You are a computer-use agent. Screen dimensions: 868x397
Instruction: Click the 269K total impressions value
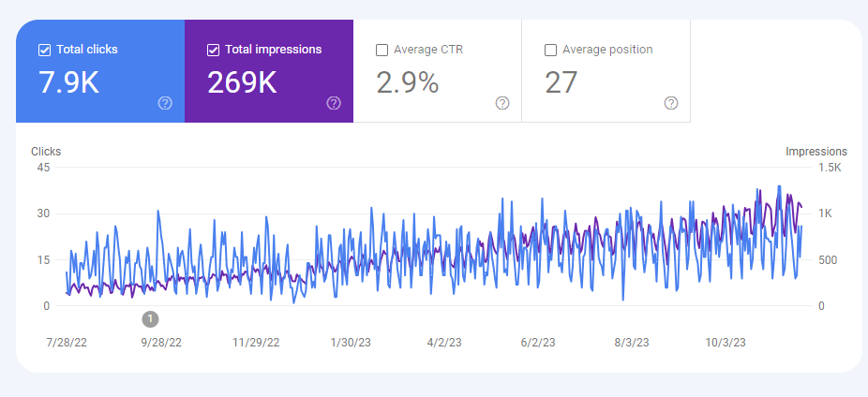[x=242, y=82]
